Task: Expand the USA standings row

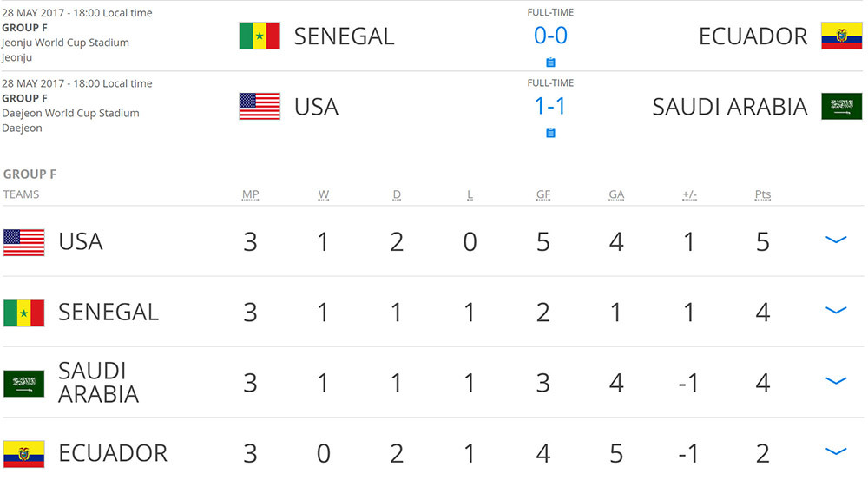Action: click(835, 240)
